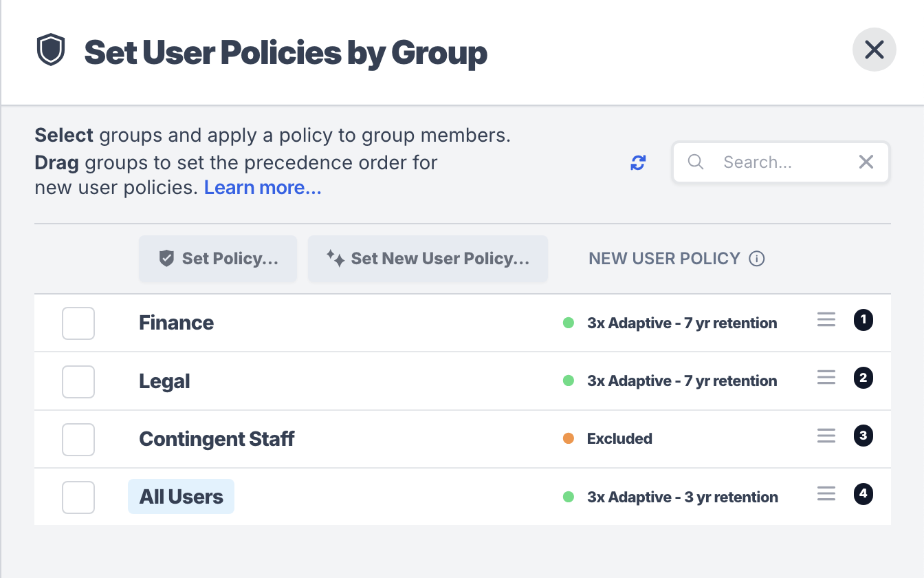
Task: Click the magnifier icon in search box
Action: click(696, 162)
